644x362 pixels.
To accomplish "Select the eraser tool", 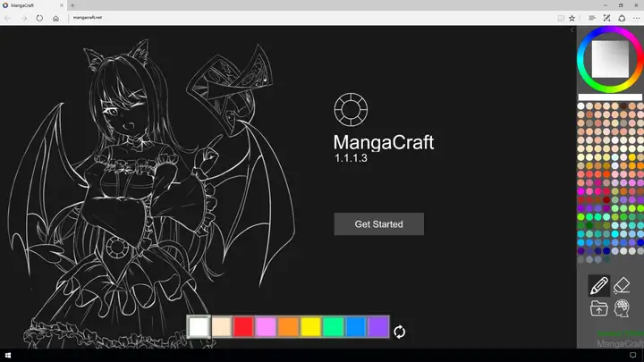I will tap(622, 286).
